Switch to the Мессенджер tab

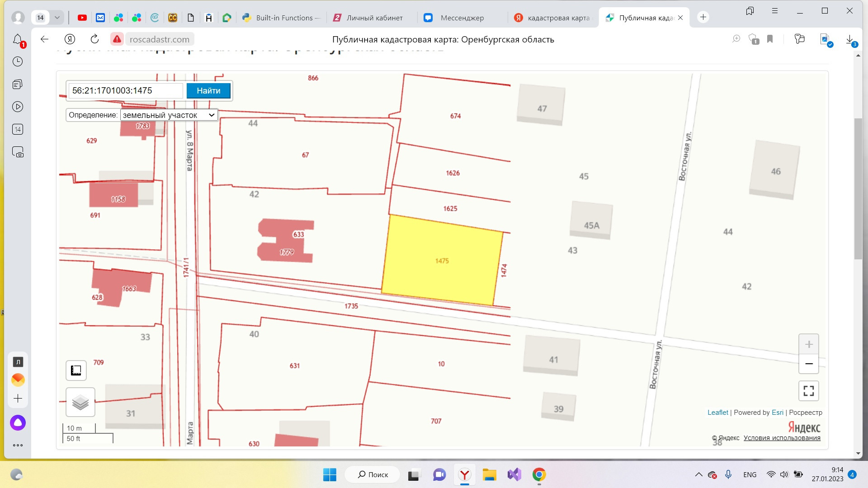461,18
